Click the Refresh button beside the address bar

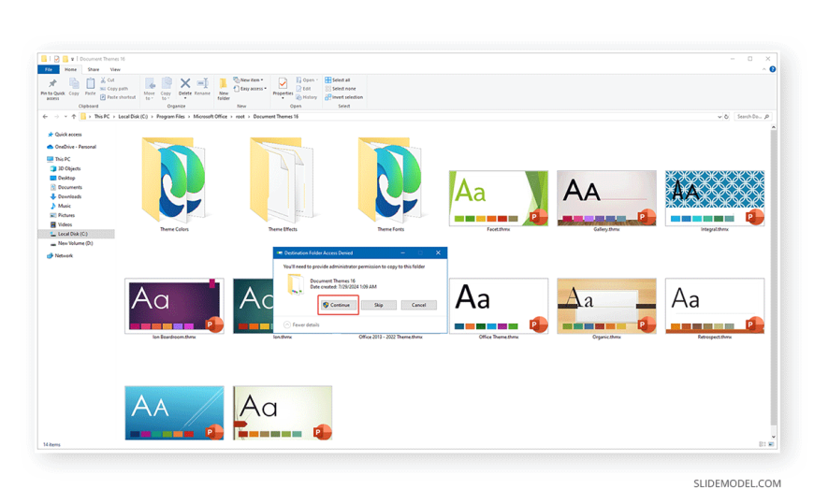(x=726, y=117)
